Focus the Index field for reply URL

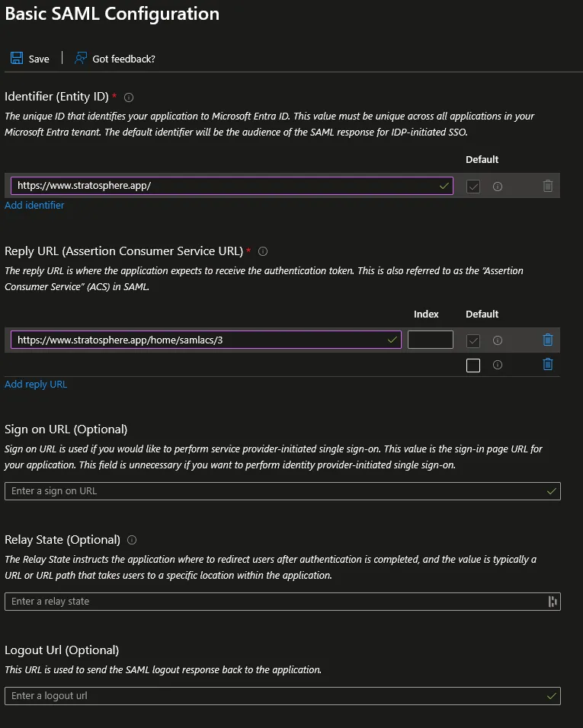(x=430, y=340)
